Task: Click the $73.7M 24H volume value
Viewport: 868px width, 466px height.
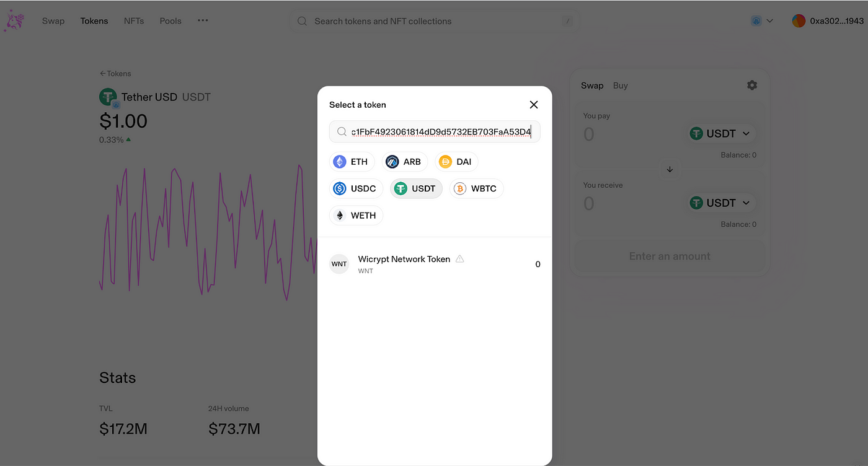Action: click(x=234, y=428)
